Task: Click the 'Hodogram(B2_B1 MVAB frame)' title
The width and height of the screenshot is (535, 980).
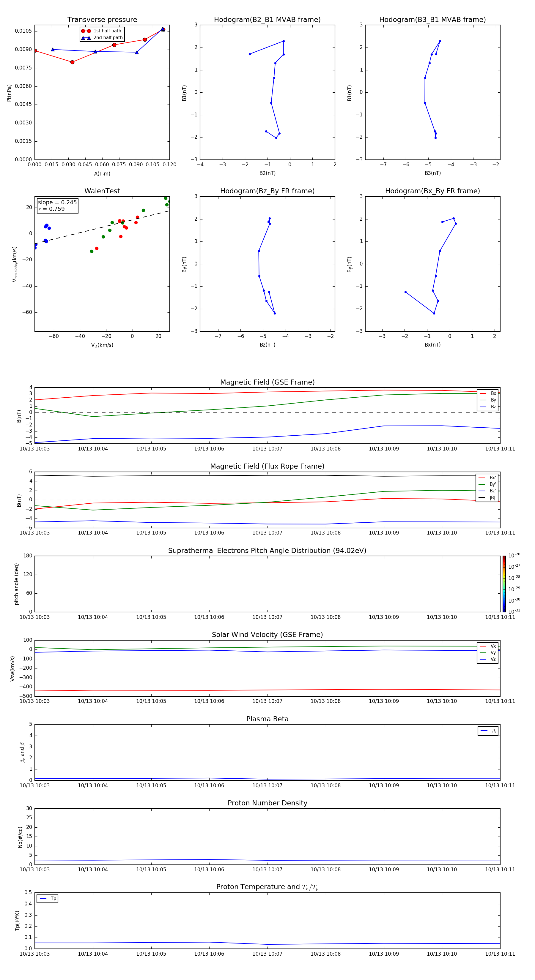Action: [267, 20]
